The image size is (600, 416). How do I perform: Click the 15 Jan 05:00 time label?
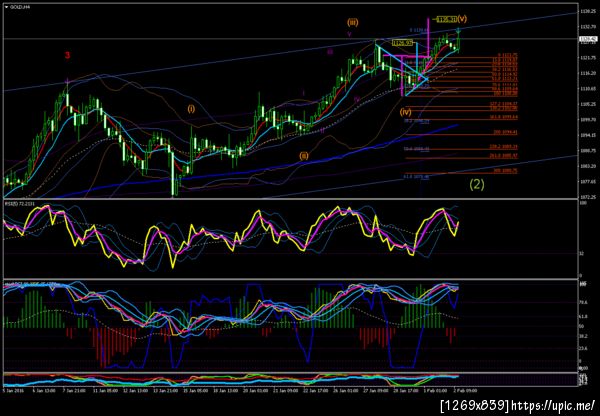click(x=196, y=391)
